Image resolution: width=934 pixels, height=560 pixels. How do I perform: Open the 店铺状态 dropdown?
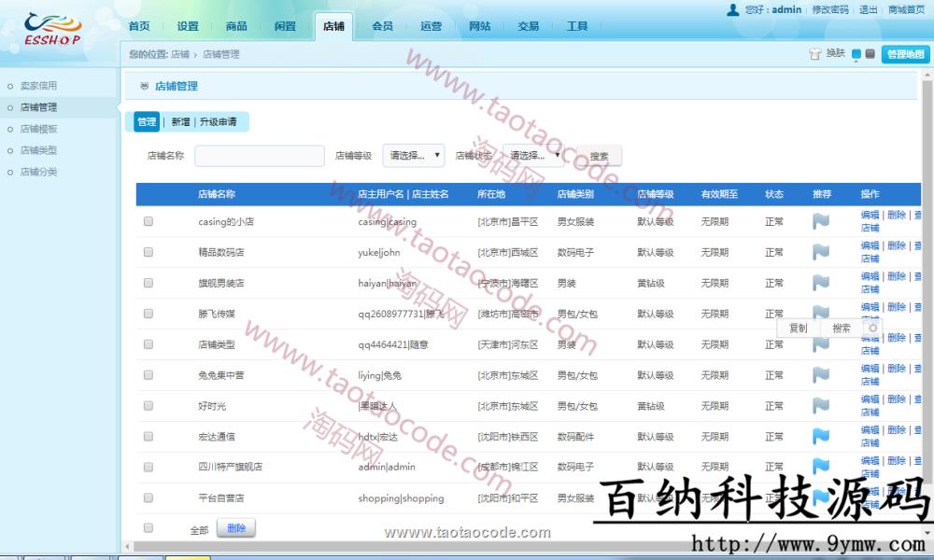pos(534,155)
